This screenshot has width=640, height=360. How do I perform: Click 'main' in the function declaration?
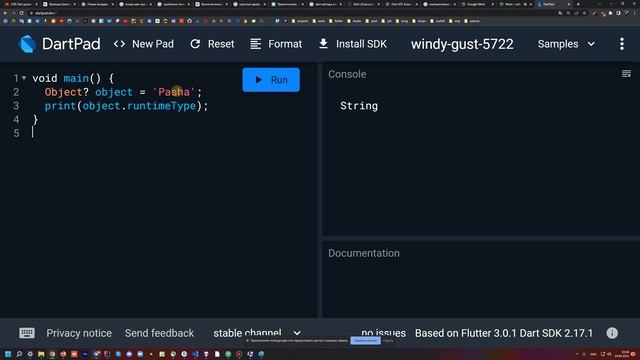point(76,78)
